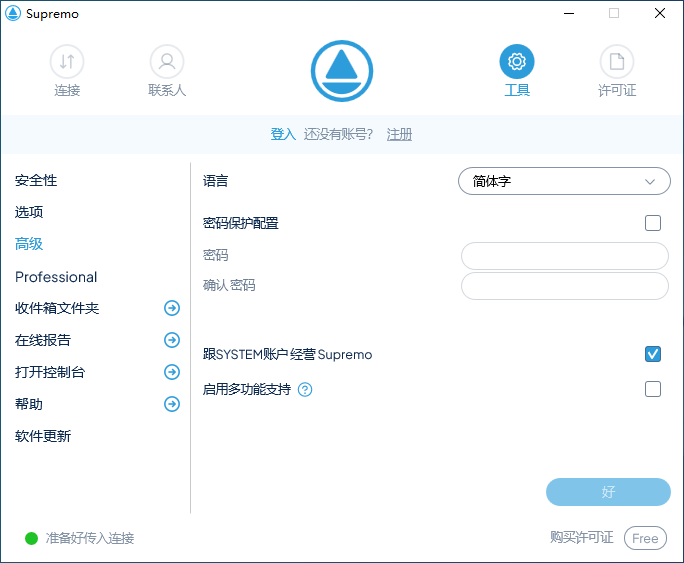The width and height of the screenshot is (684, 563).
Task: Click arrow icon next to 帮助
Action: coord(172,404)
